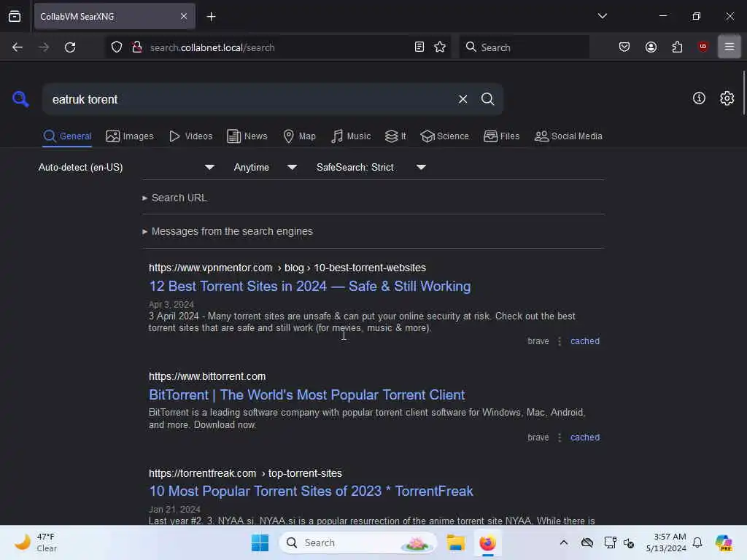
Task: Click the SearXNG magnifier logo
Action: (x=20, y=99)
